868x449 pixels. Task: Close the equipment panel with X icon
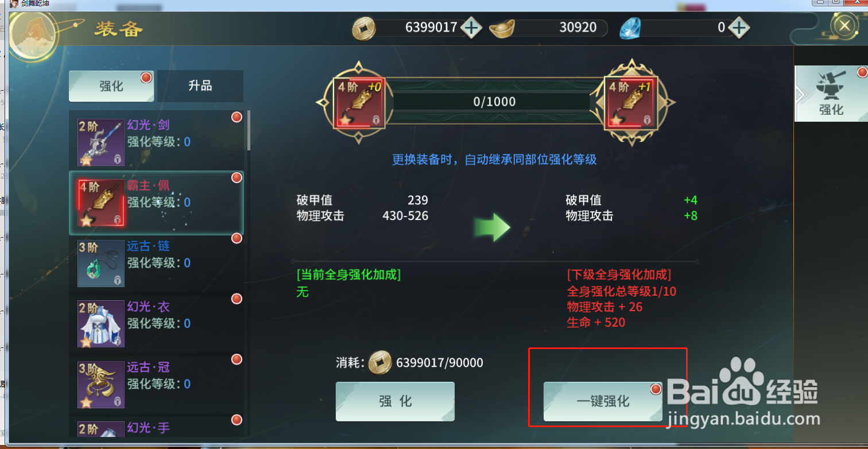click(844, 26)
